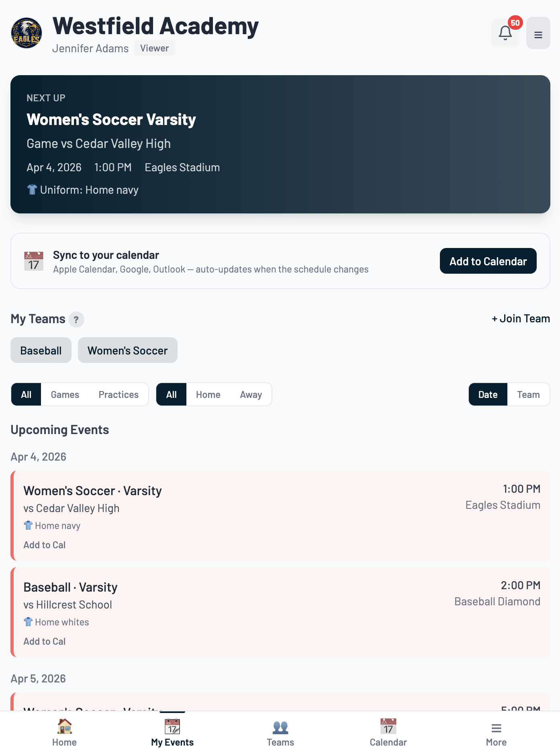Switch the location filter to Home
560x754 pixels.
(208, 394)
